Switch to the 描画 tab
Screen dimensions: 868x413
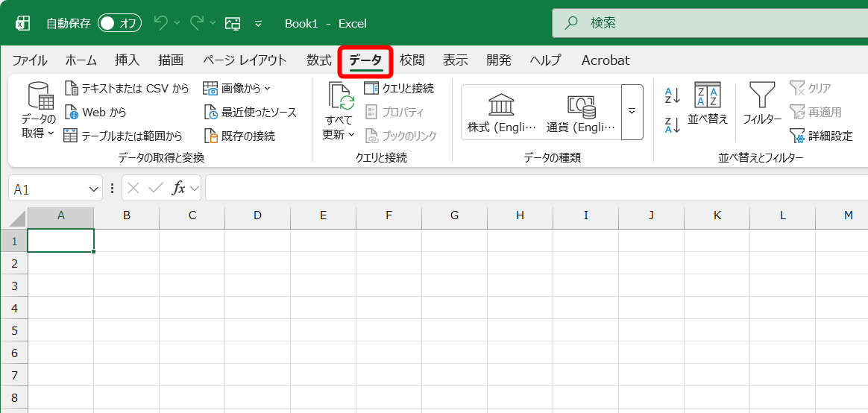171,60
